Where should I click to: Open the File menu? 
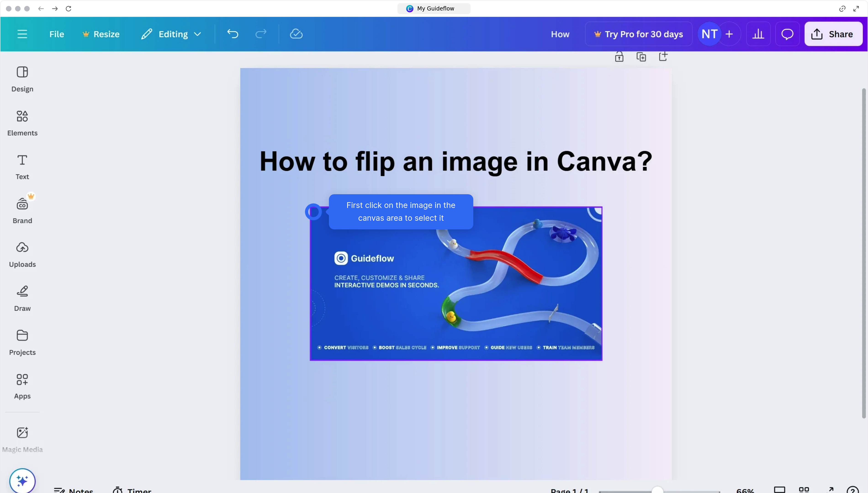pyautogui.click(x=57, y=34)
